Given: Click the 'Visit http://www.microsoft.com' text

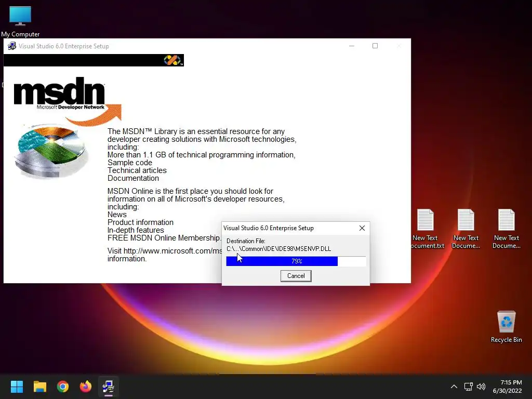Looking at the screenshot, I should click(x=165, y=251).
